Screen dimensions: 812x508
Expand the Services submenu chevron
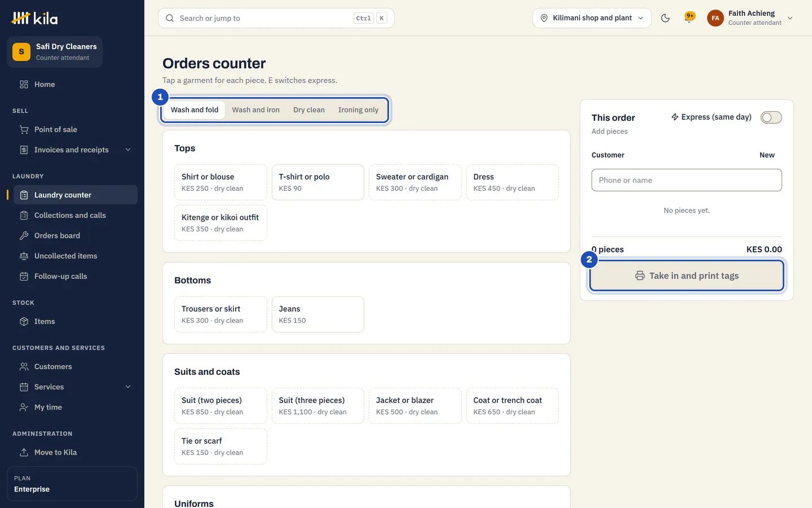128,387
